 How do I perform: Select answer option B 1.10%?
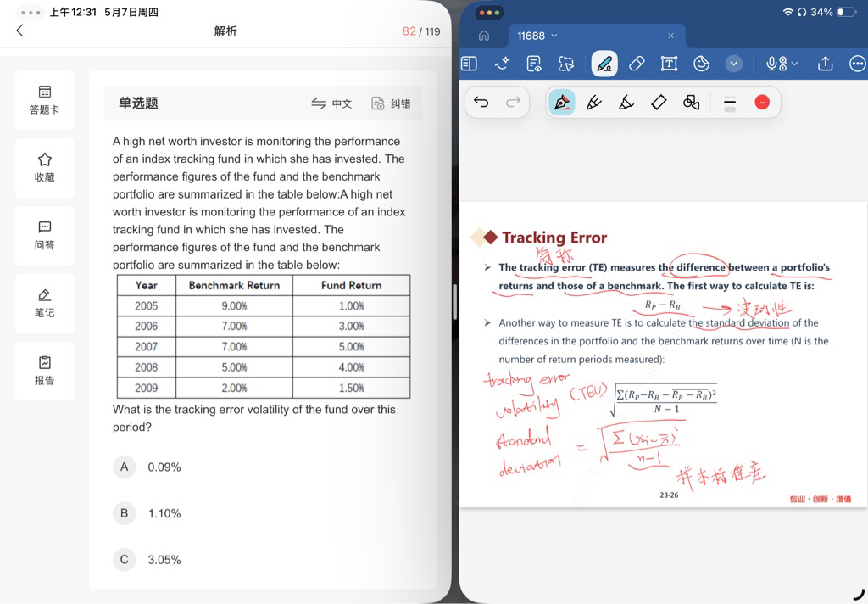point(147,514)
